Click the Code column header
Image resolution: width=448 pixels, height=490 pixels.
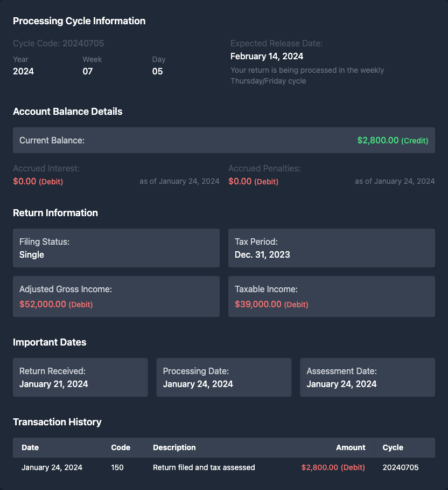pos(121,447)
